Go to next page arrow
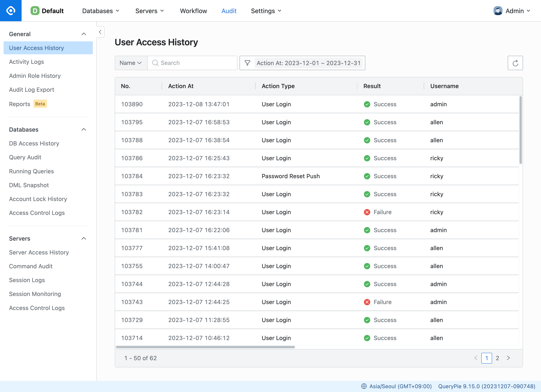 coord(508,358)
